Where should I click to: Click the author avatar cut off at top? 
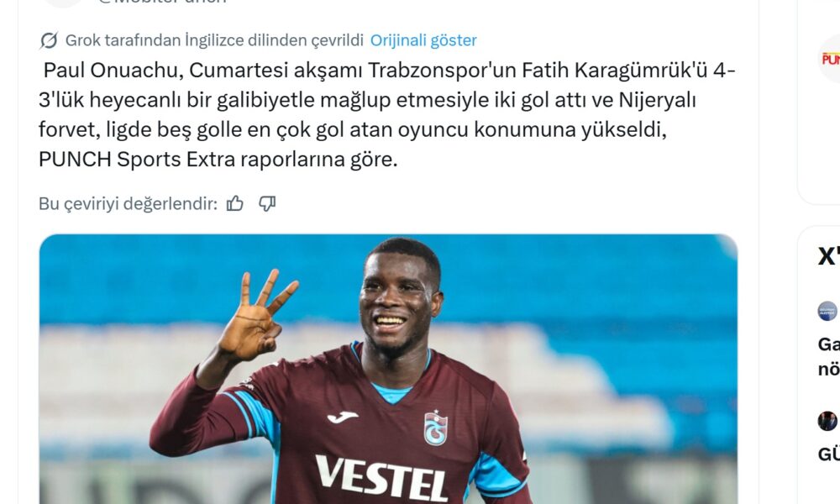point(63,3)
